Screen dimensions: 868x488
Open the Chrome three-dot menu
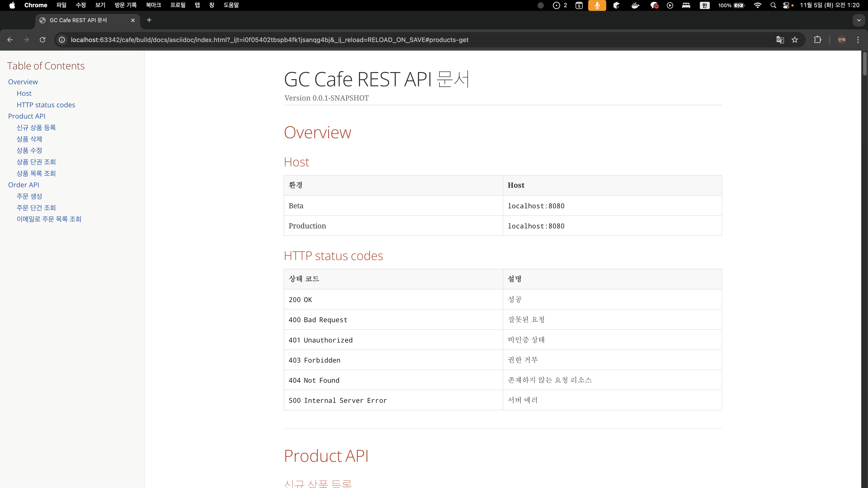(858, 40)
